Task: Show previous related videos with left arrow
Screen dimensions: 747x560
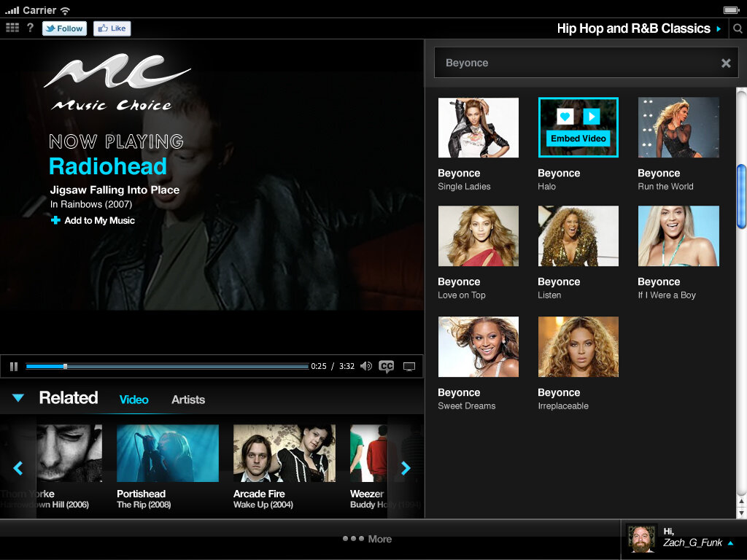Action: pos(18,468)
